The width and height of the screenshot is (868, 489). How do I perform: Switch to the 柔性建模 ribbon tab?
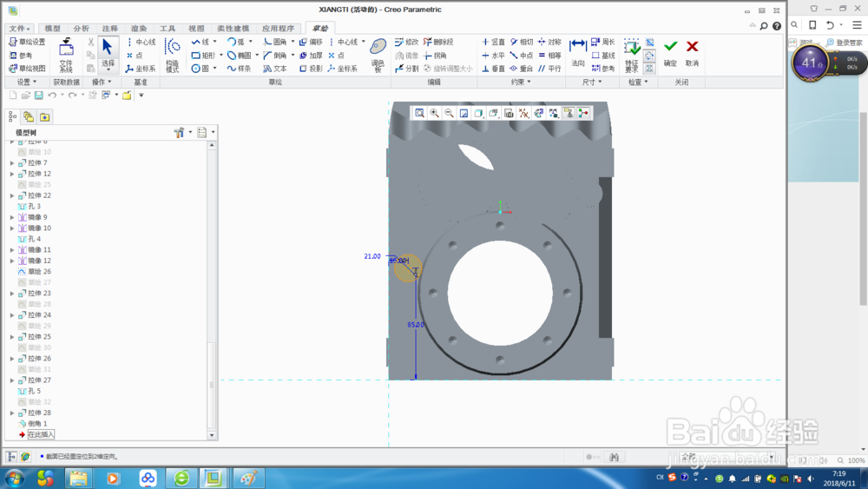[233, 29]
